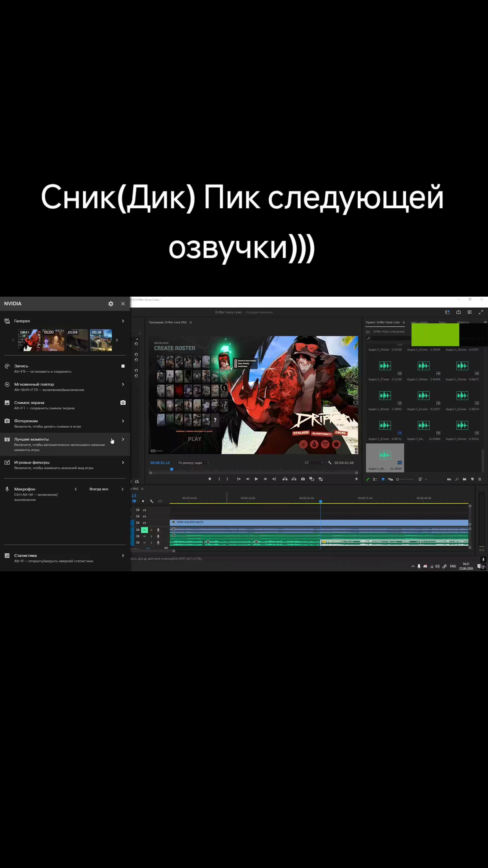Image resolution: width=488 pixels, height=868 pixels.
Task: Switch Project panel to icon view
Action: click(383, 479)
